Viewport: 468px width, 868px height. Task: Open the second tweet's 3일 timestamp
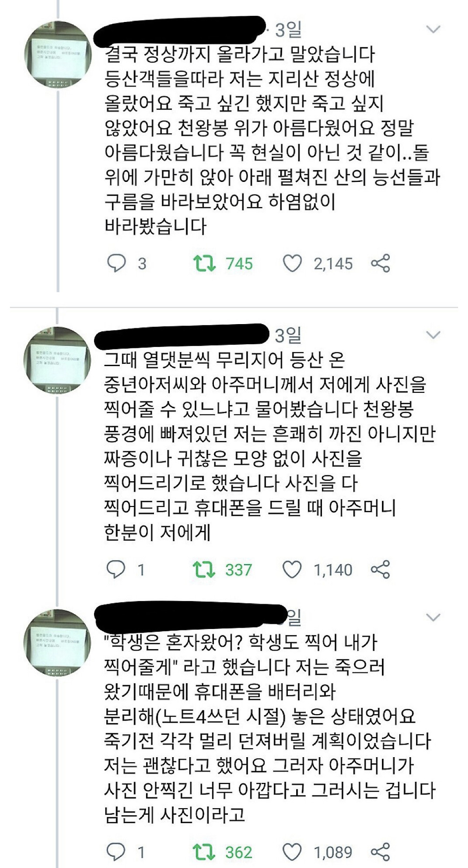coord(288,335)
